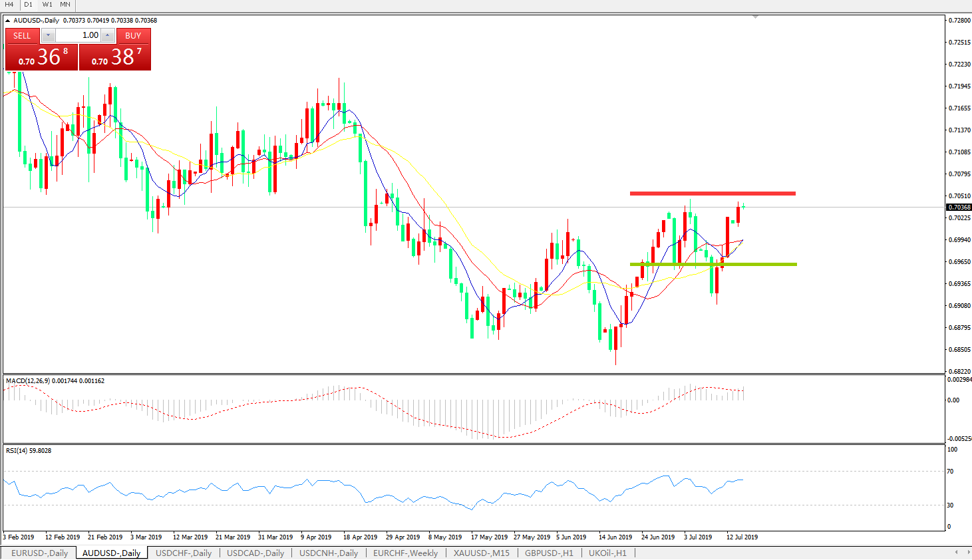The width and height of the screenshot is (972, 560).
Task: Select the MN monthly timeframe
Action: coord(65,5)
